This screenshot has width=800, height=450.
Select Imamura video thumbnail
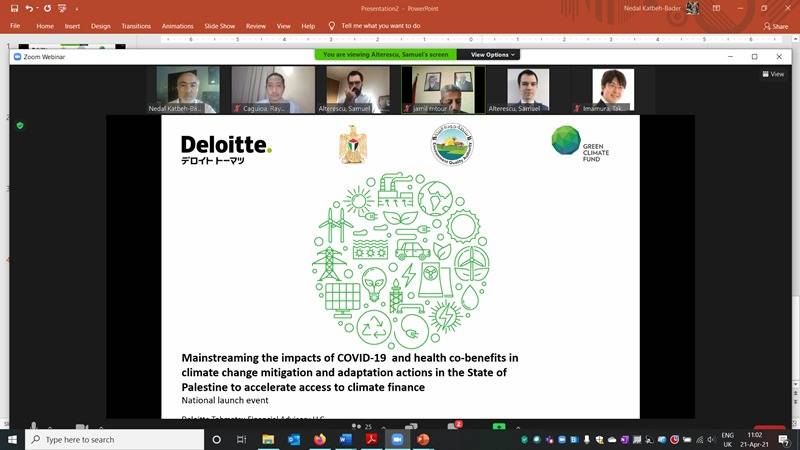[x=613, y=90]
